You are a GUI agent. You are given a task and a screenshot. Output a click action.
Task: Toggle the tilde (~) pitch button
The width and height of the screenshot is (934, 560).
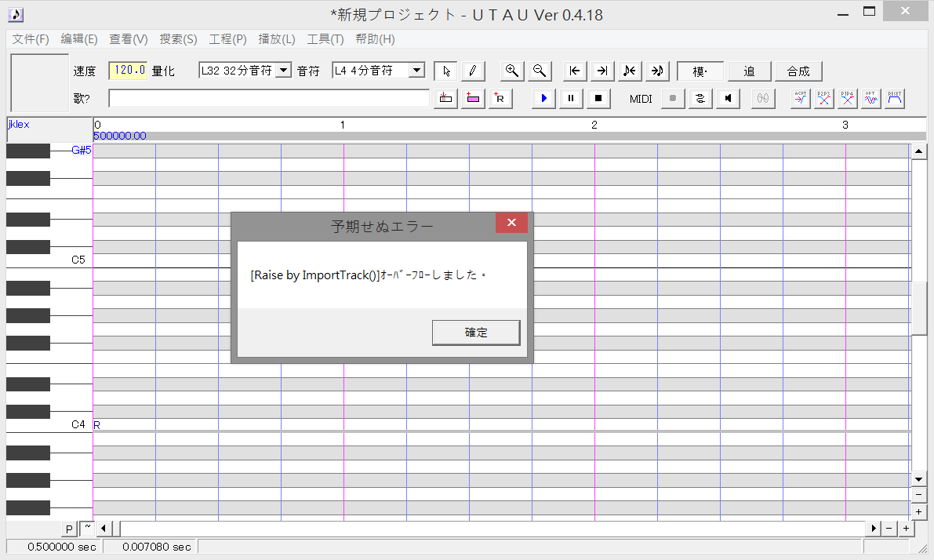pyautogui.click(x=88, y=528)
